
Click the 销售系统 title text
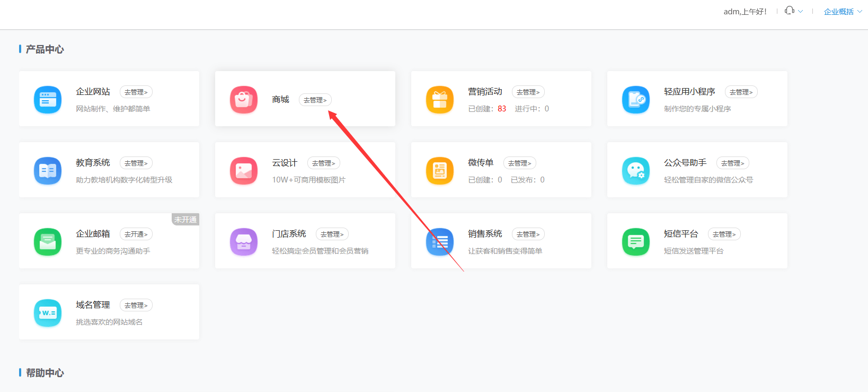point(485,234)
